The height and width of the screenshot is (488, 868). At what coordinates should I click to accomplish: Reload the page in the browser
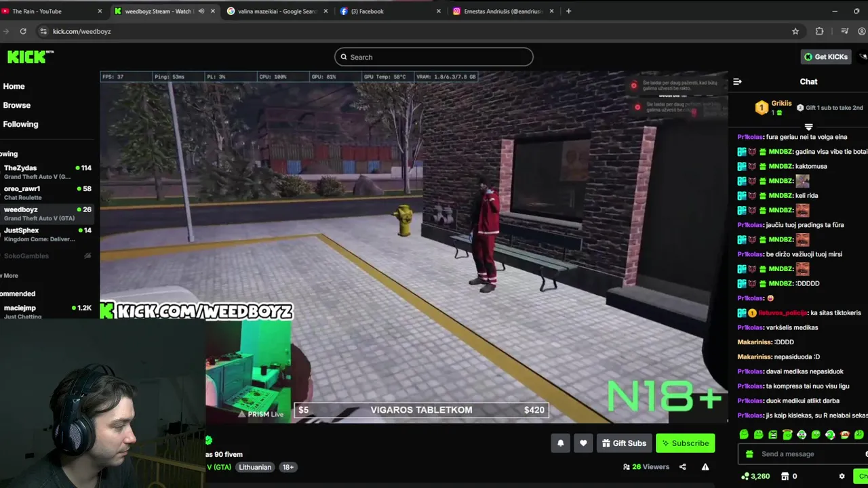tap(23, 31)
